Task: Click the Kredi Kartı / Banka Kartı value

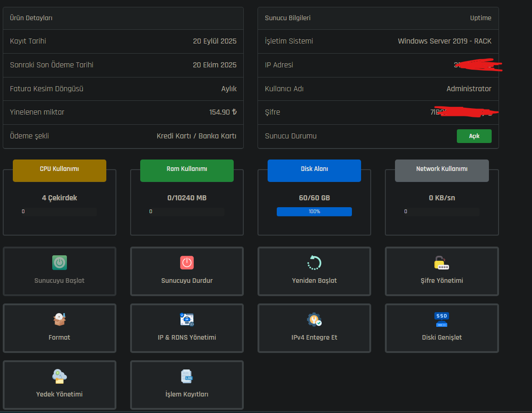Action: click(197, 136)
